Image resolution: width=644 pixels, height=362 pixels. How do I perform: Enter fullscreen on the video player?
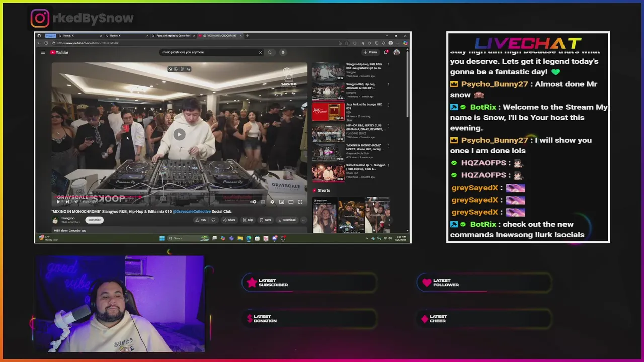click(300, 202)
